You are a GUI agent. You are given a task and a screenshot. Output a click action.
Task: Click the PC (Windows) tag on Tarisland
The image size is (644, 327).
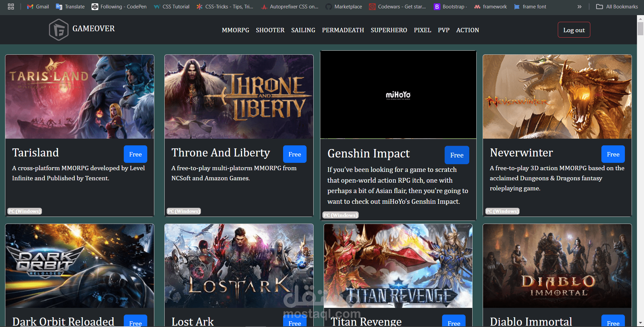tap(25, 211)
